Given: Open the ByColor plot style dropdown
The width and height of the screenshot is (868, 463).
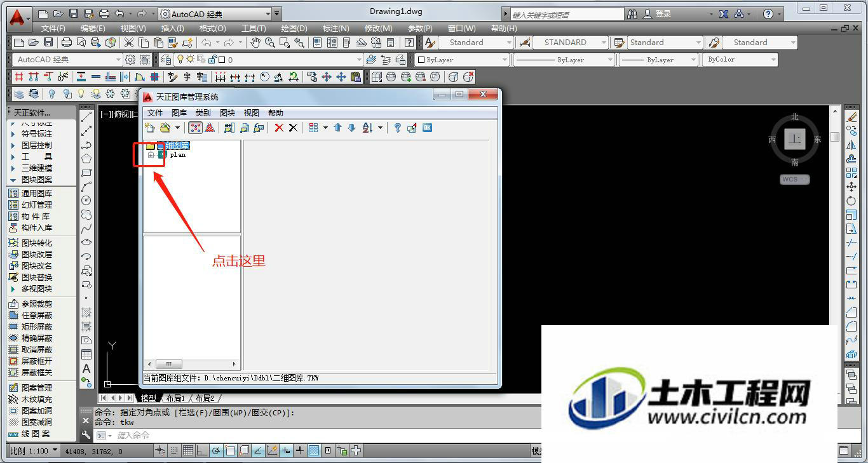Looking at the screenshot, I should tap(740, 60).
